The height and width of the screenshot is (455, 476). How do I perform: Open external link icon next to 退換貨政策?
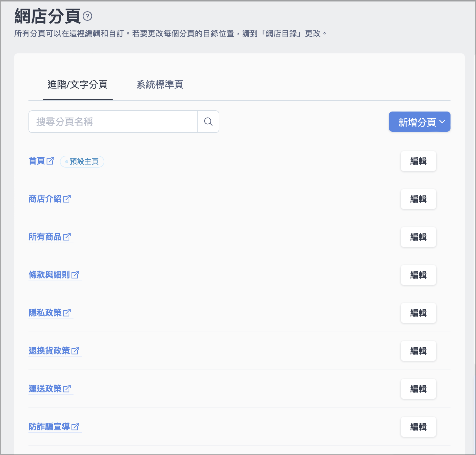pos(75,351)
